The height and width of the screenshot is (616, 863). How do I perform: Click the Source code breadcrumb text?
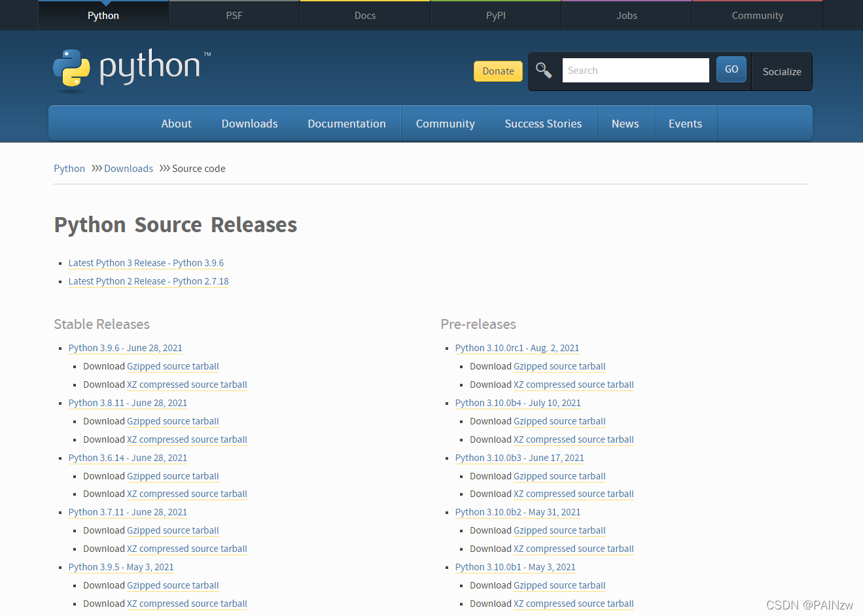pyautogui.click(x=199, y=169)
